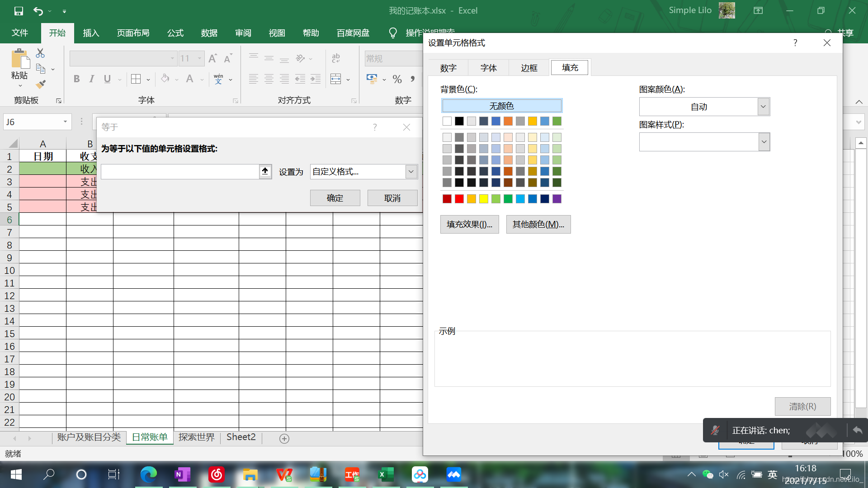Click the range selector arrow icon
This screenshot has height=488, width=868.
265,171
